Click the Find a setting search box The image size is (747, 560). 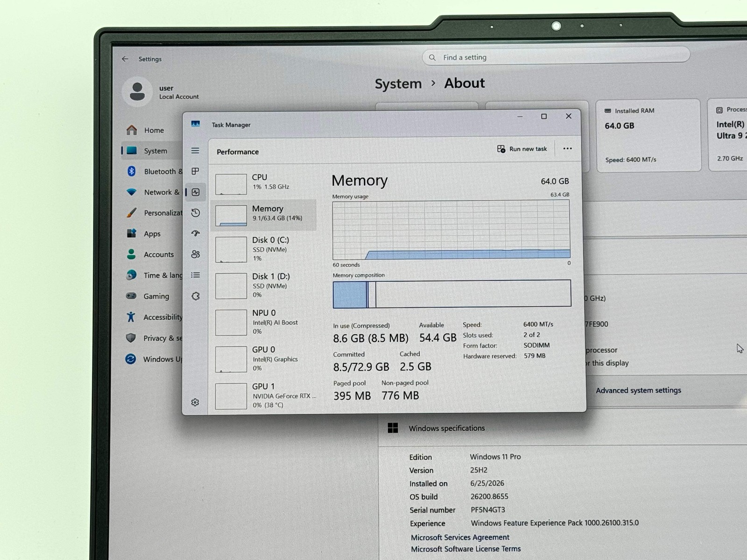tap(556, 57)
